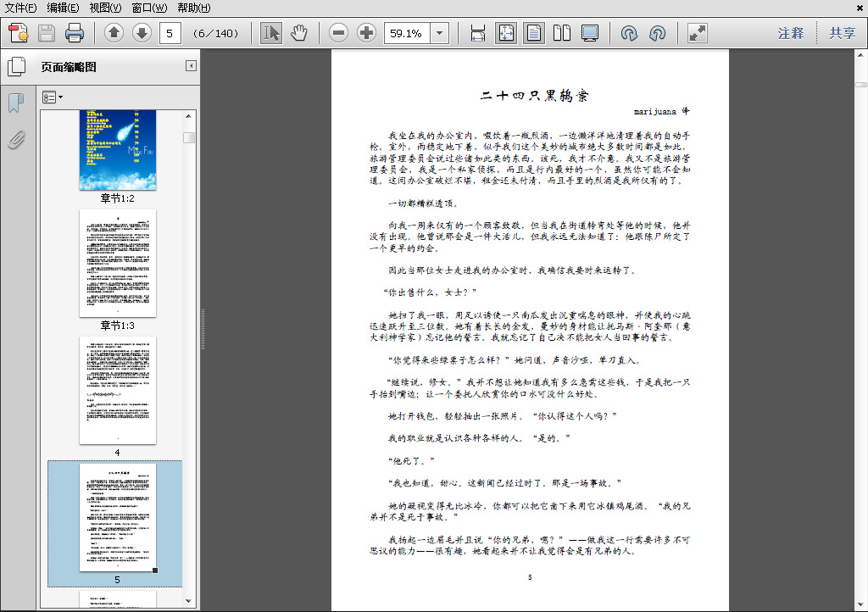Rotate the view clockwise
The image size is (868, 612).
(x=629, y=33)
